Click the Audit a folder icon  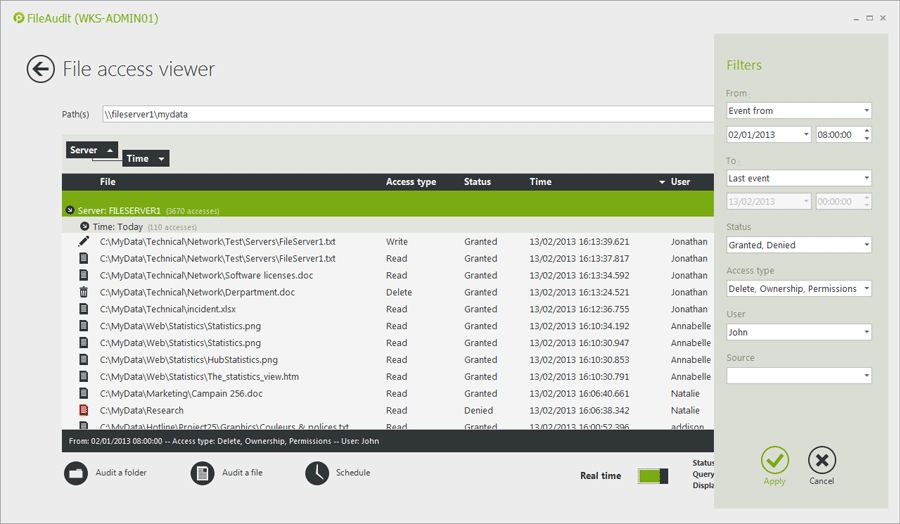tap(76, 473)
